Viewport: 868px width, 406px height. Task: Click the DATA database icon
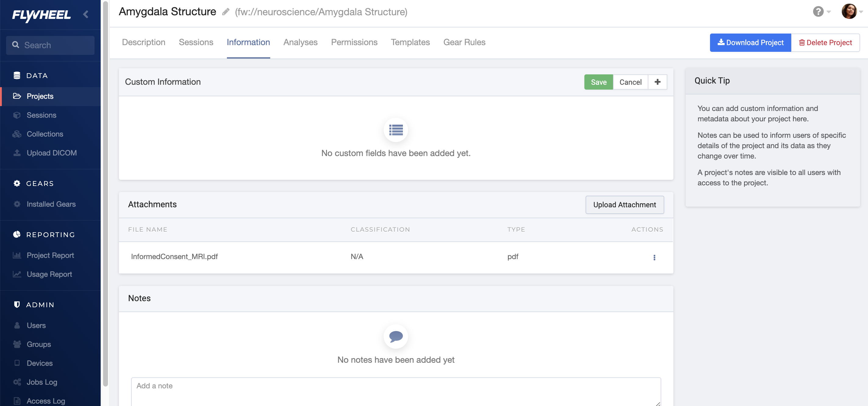[x=17, y=75]
